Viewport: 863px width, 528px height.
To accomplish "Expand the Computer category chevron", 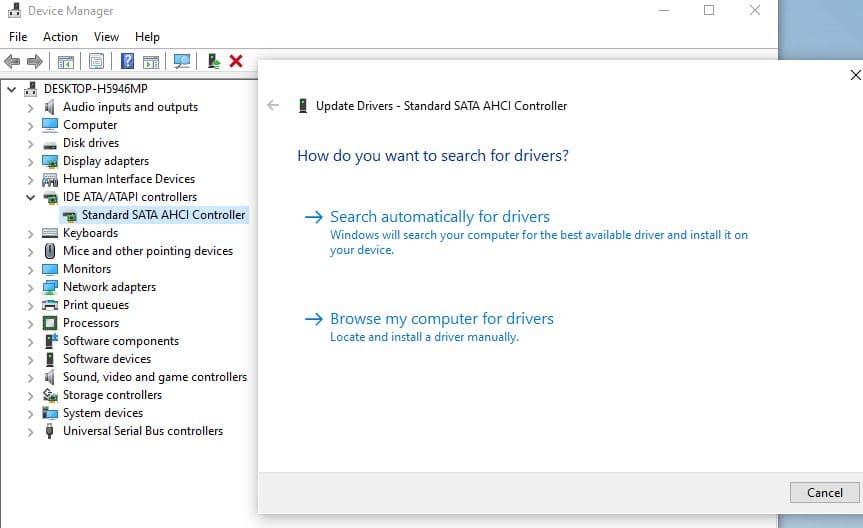I will coord(30,126).
